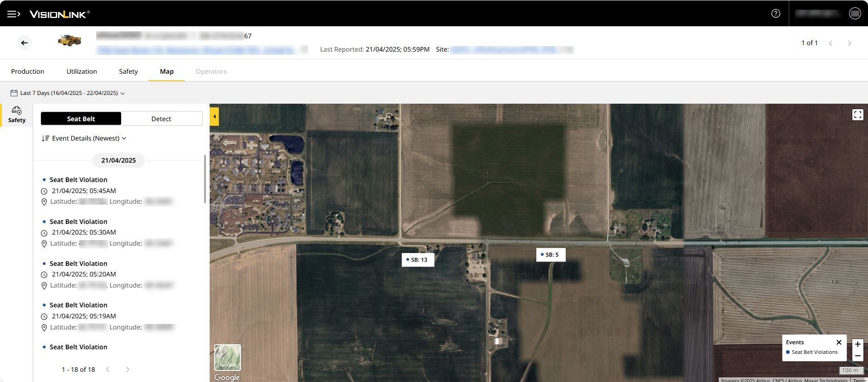
Task: Close the Events legend panel
Action: (839, 342)
